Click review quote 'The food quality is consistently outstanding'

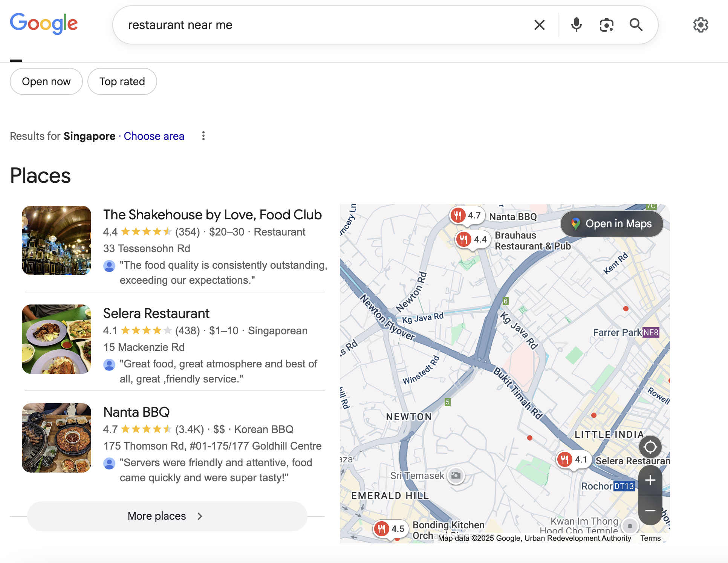coord(223,273)
